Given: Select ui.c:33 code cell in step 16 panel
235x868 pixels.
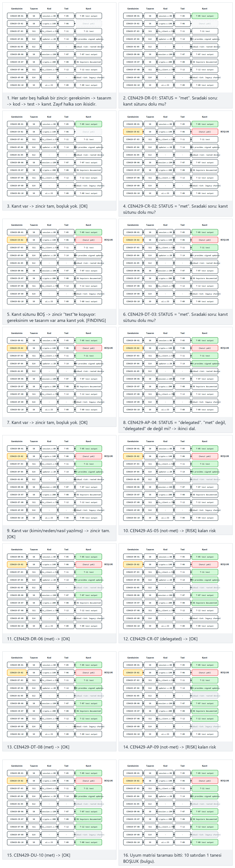Looking at the screenshot, I should pos(165,842).
